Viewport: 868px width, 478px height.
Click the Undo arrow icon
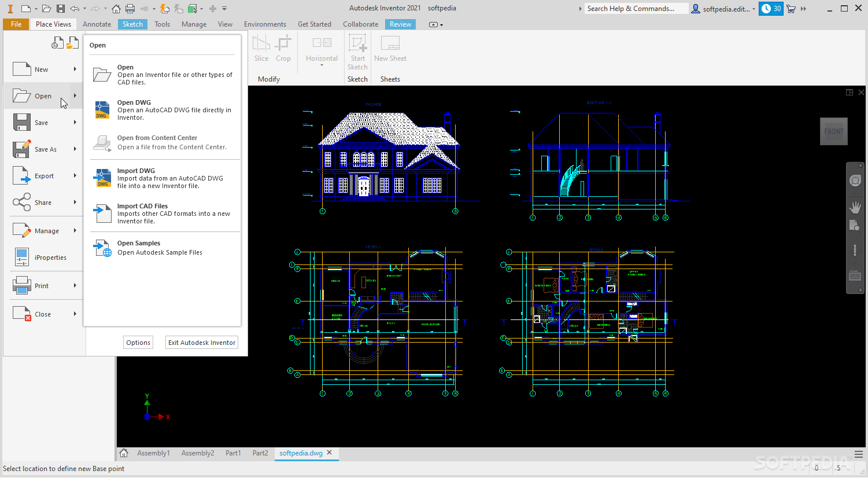[x=75, y=8]
